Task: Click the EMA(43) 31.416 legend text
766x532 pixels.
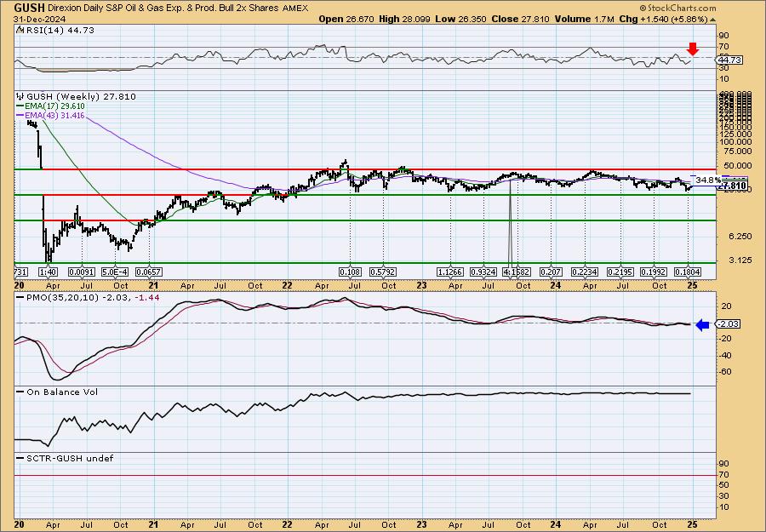Action: point(54,116)
